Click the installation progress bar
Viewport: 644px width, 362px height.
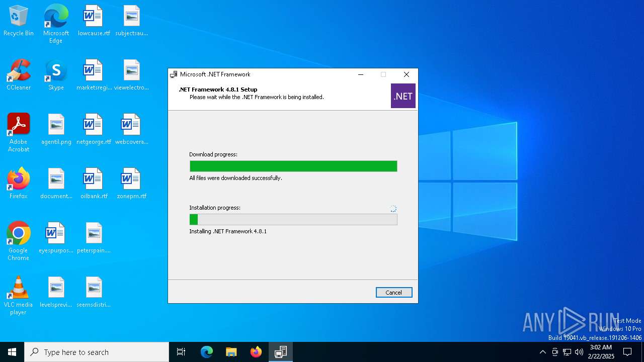pyautogui.click(x=293, y=219)
